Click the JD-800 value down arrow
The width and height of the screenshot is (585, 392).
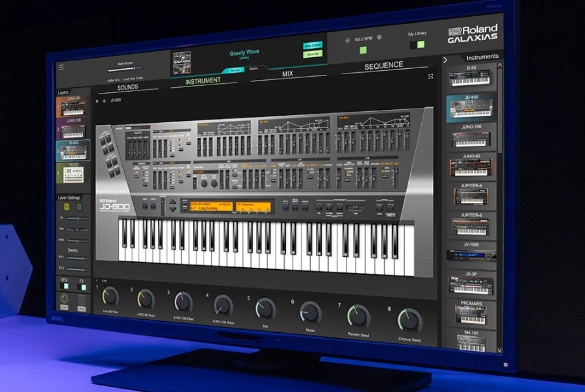[x=172, y=209]
